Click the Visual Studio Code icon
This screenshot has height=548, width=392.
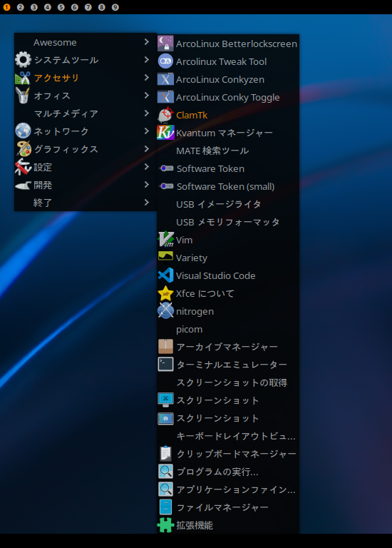coord(165,275)
